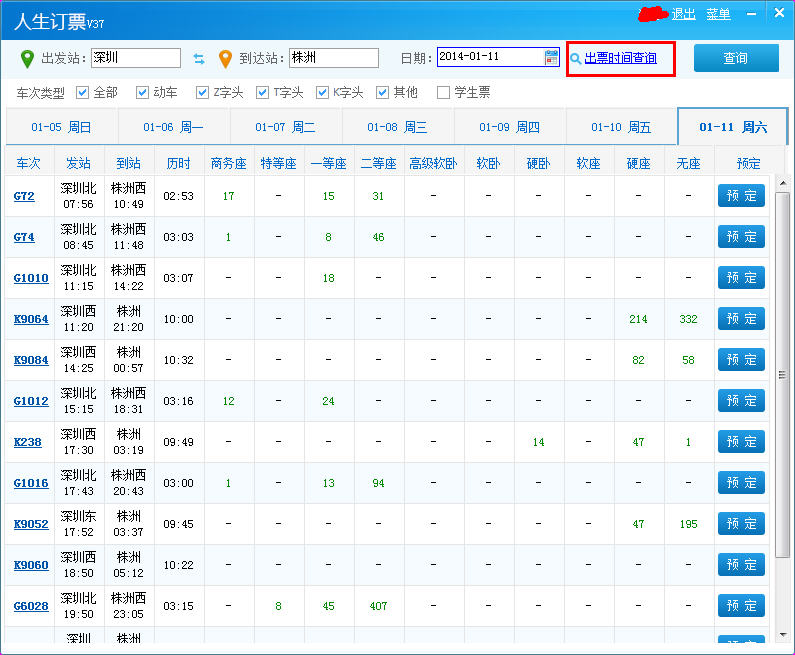Open train G72 details link
This screenshot has width=795, height=655.
click(24, 196)
